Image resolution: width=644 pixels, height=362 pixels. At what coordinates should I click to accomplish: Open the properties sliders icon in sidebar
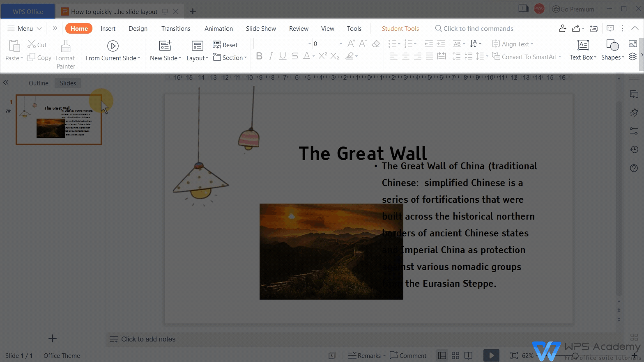pyautogui.click(x=634, y=131)
